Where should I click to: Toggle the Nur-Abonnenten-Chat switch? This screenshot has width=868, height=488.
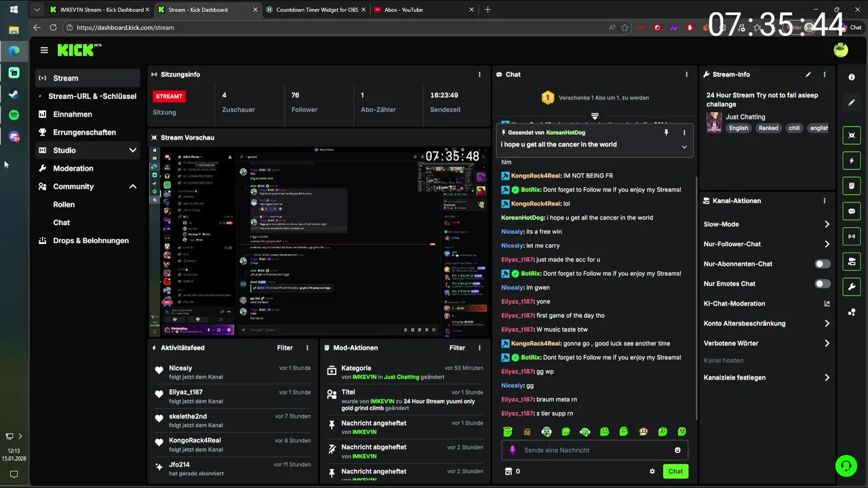coord(823,264)
